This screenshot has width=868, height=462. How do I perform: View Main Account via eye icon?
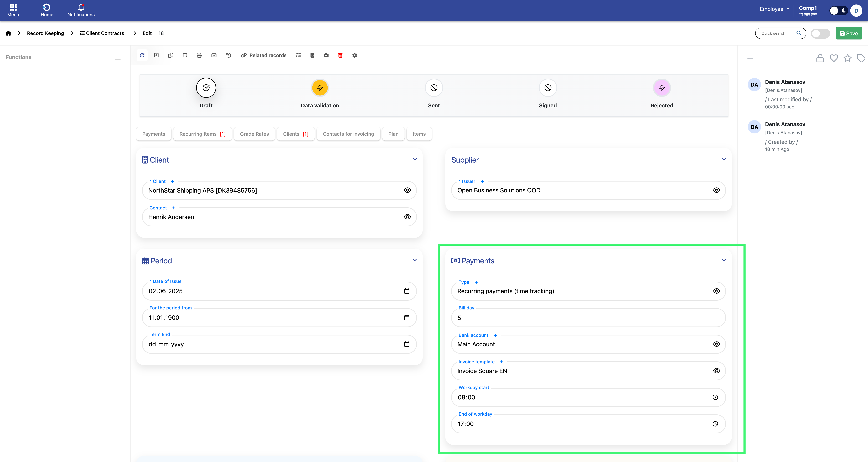717,344
